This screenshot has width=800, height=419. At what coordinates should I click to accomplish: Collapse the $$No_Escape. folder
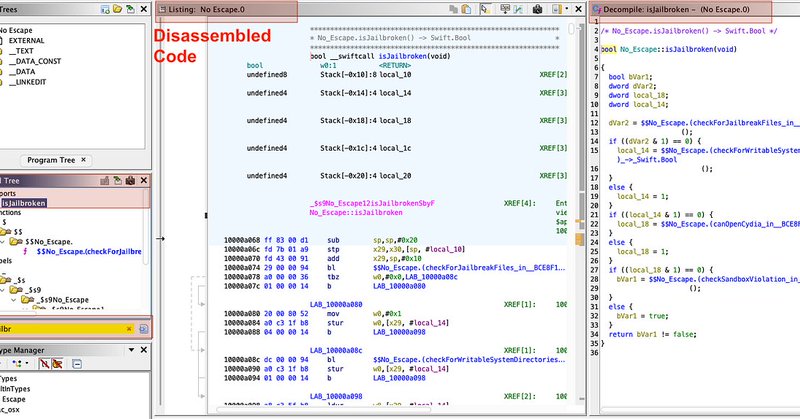[2, 242]
